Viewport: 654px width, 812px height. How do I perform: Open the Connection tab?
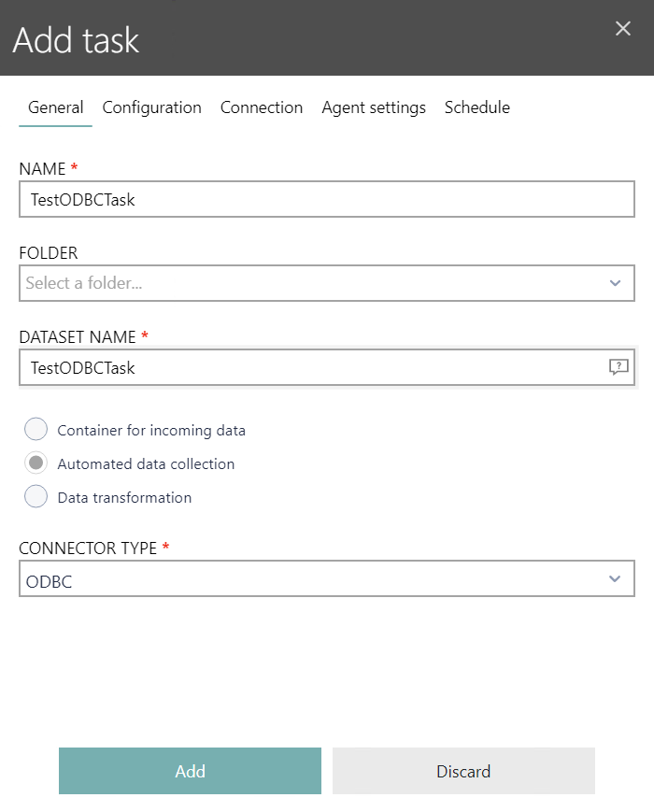[x=262, y=107]
